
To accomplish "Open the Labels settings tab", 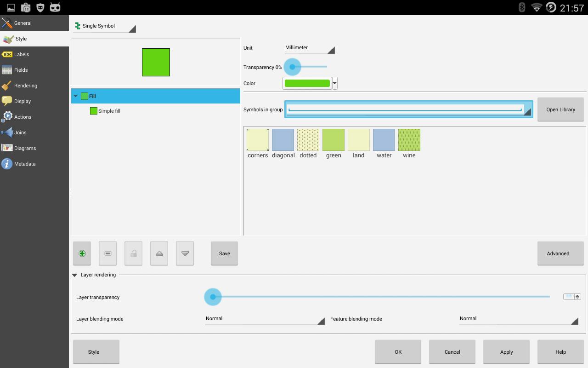I will pos(22,54).
